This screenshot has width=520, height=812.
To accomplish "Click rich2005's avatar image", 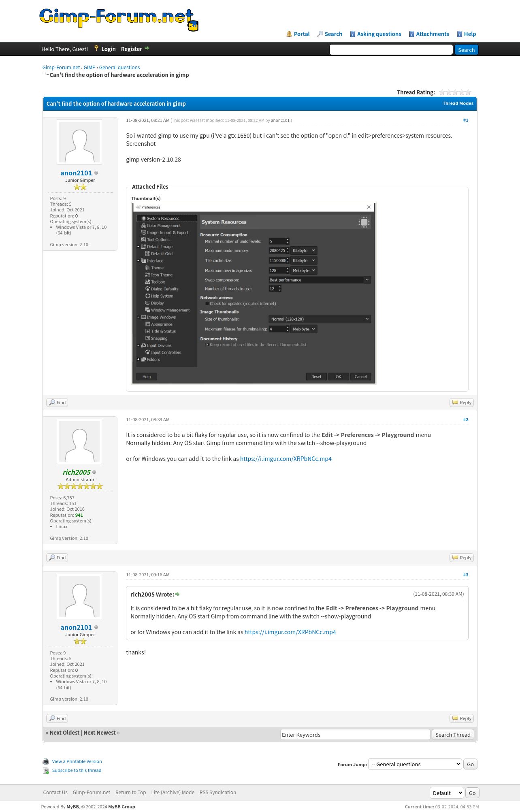I will point(79,441).
